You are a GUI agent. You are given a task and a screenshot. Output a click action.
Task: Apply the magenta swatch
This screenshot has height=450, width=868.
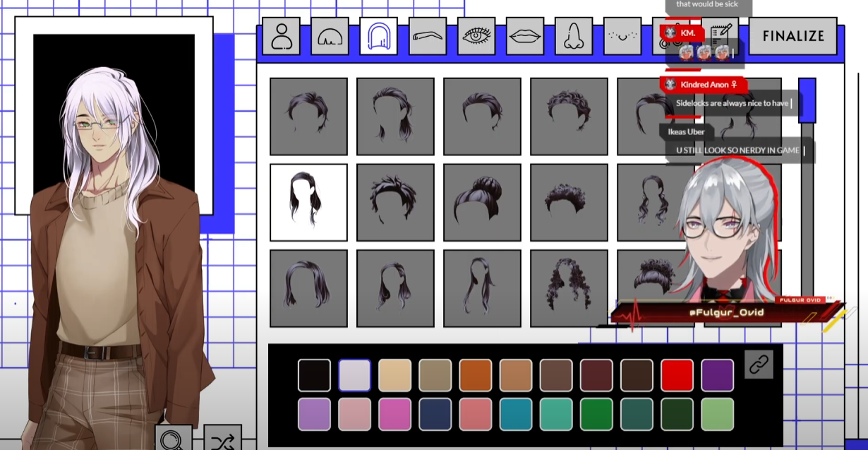[394, 415]
